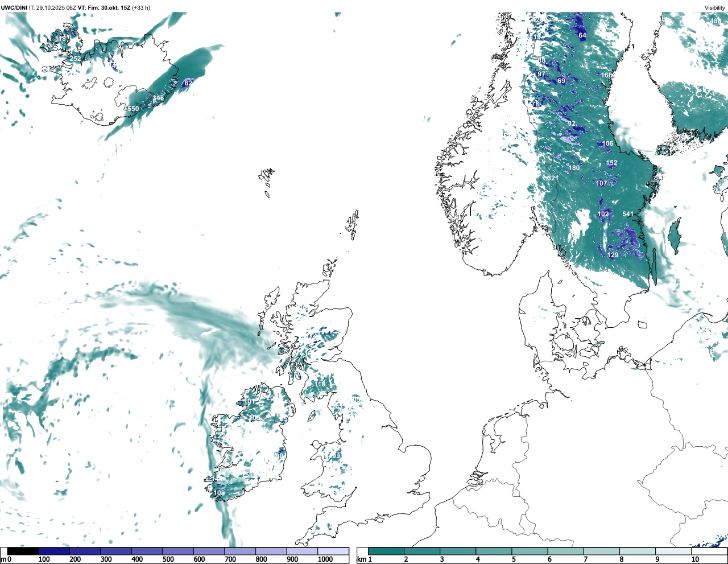Click the "102" value in southern Sweden
This screenshot has height=564, width=728.
pyautogui.click(x=603, y=214)
